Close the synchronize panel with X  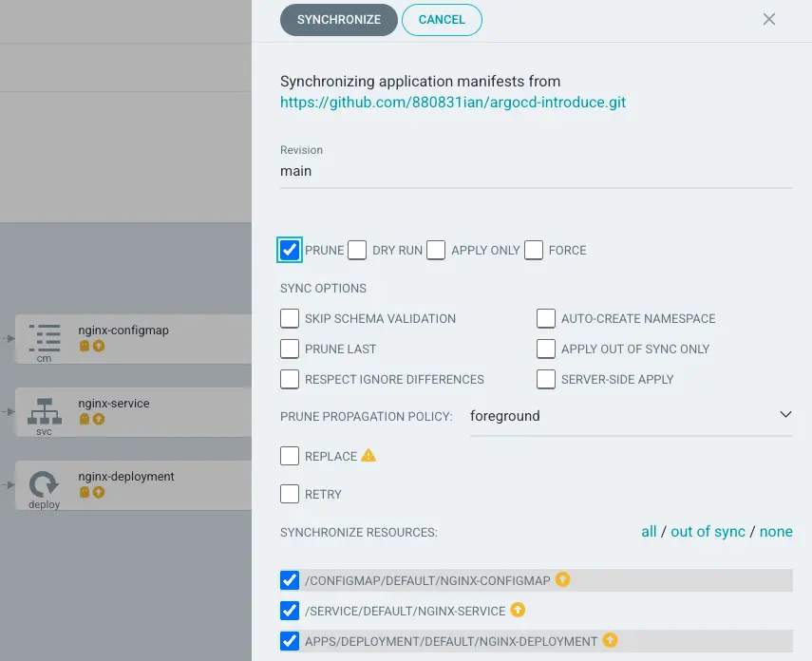pos(769,19)
